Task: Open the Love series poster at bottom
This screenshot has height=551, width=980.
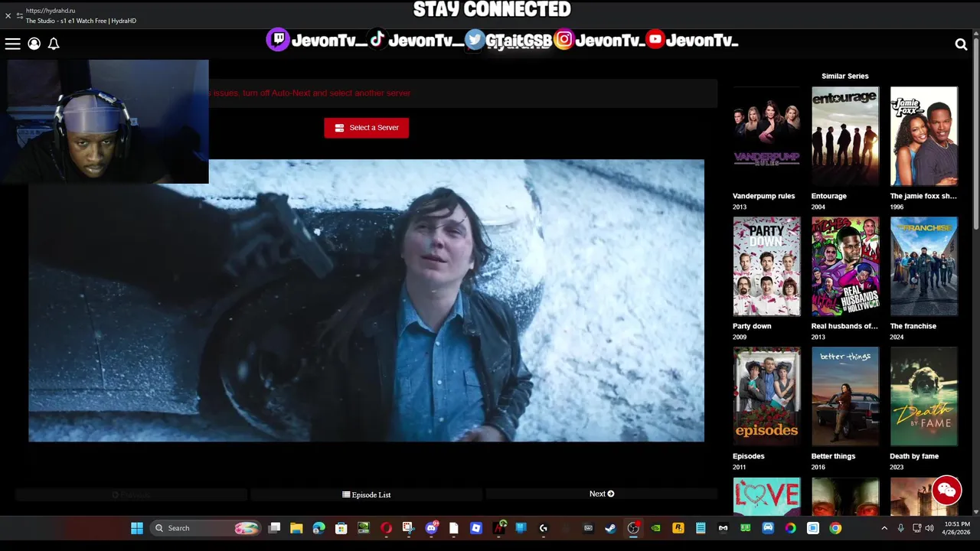Action: tap(766, 496)
